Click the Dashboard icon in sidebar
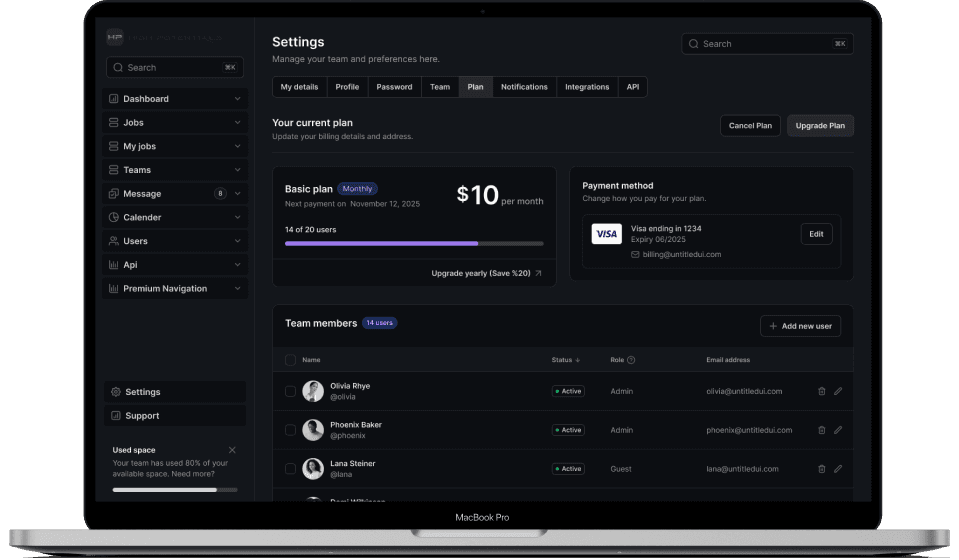This screenshot has height=560, width=959. [x=113, y=98]
